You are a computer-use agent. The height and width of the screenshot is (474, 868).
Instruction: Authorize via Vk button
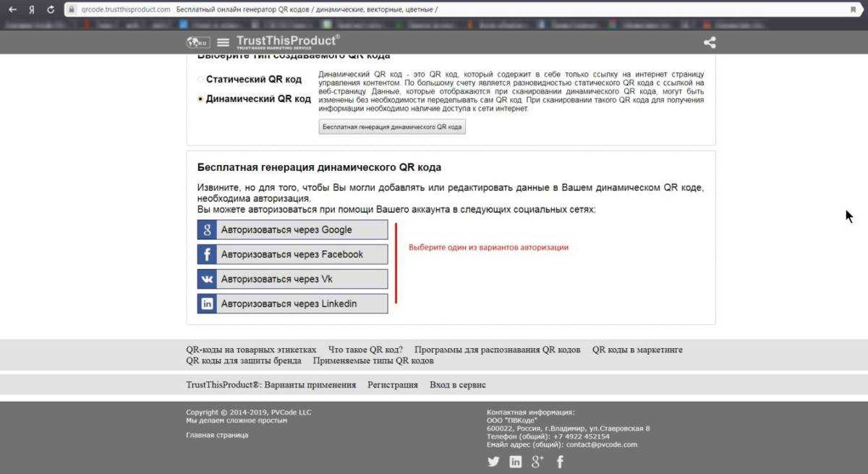pos(292,279)
